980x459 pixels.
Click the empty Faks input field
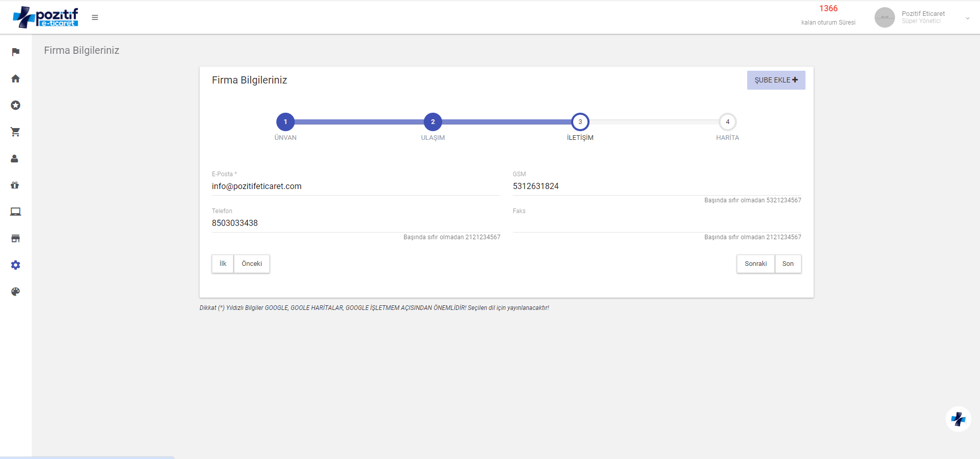pyautogui.click(x=657, y=223)
